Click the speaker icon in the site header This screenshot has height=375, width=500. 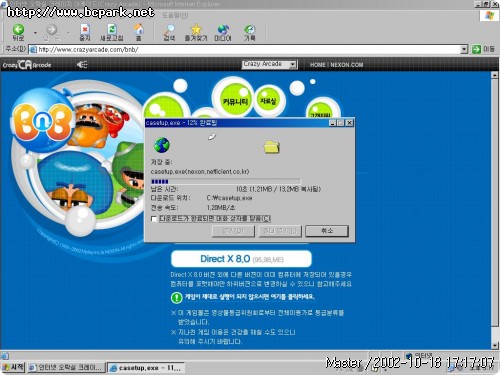(x=82, y=64)
